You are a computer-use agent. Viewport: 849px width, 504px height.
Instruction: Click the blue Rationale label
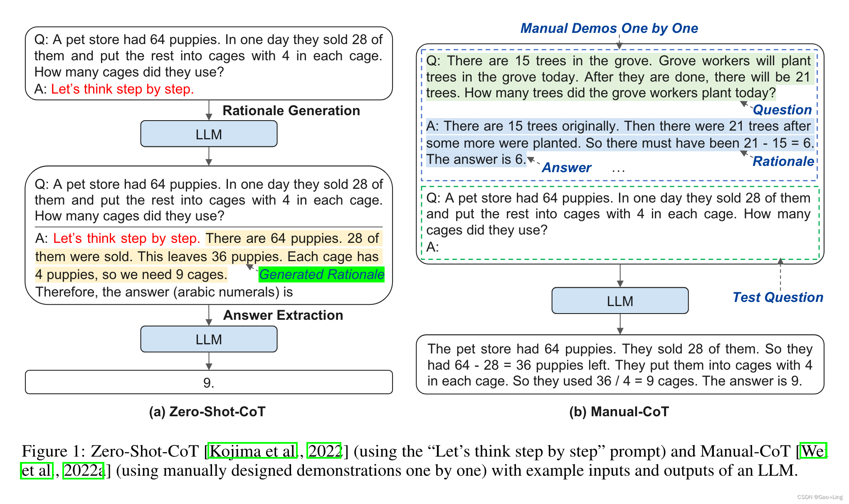pos(783,161)
